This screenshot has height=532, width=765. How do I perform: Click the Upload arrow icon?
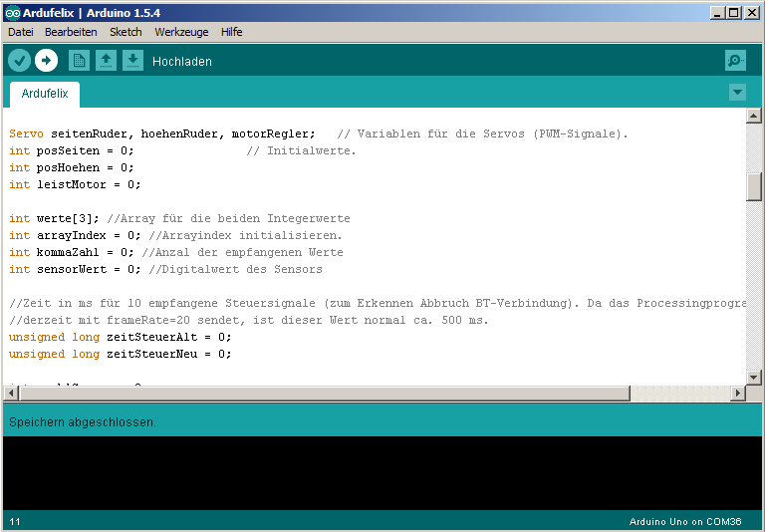(46, 61)
